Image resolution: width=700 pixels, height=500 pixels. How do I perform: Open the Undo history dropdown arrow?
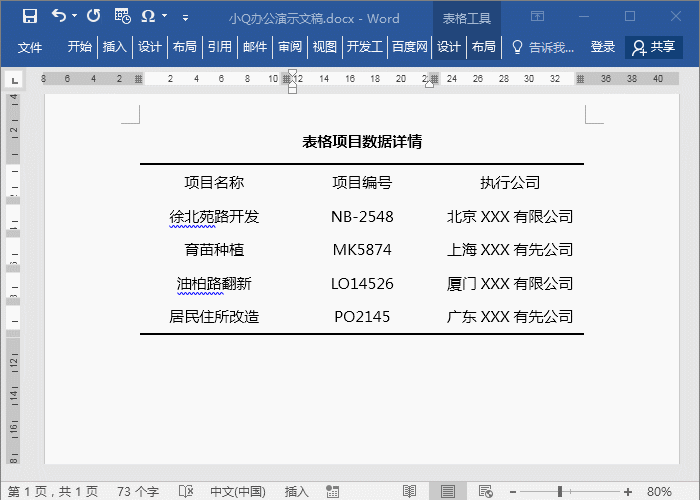(x=75, y=16)
